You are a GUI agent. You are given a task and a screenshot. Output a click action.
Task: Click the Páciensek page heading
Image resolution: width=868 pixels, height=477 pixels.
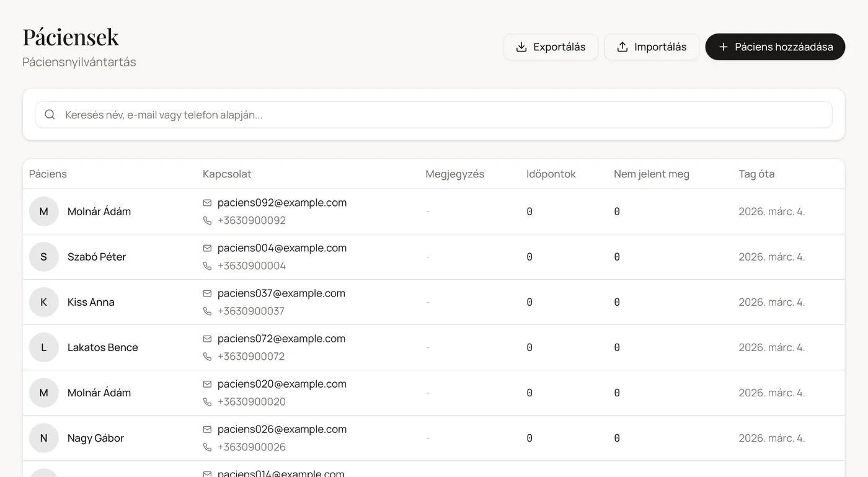click(x=71, y=37)
